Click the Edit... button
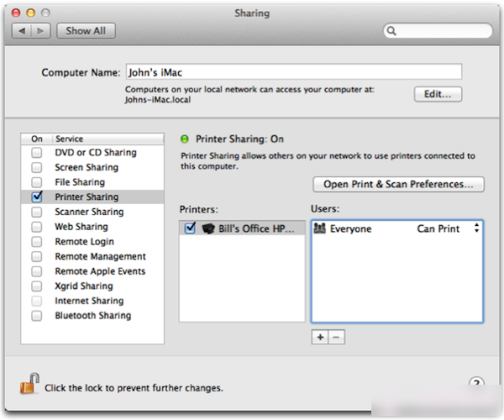This screenshot has width=504, height=420. [438, 94]
